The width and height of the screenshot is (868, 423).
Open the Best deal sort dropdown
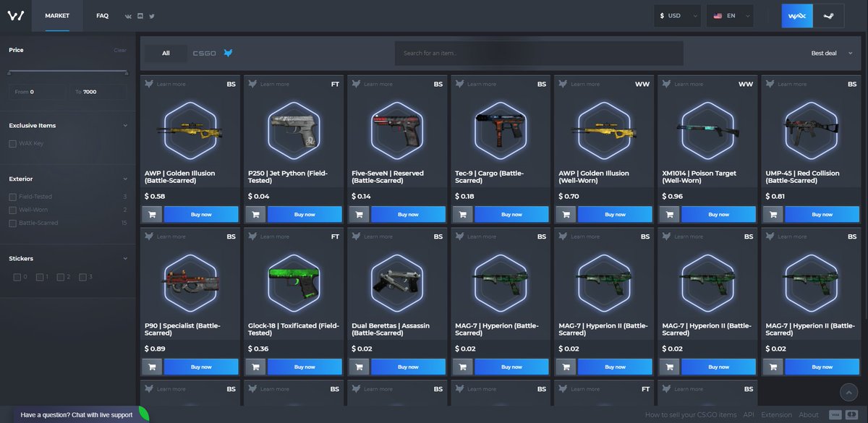click(x=833, y=53)
